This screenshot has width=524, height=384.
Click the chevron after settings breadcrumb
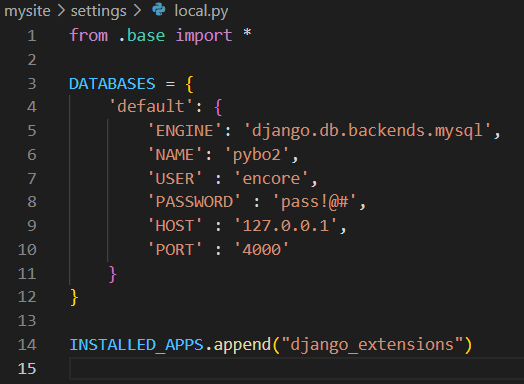click(137, 11)
